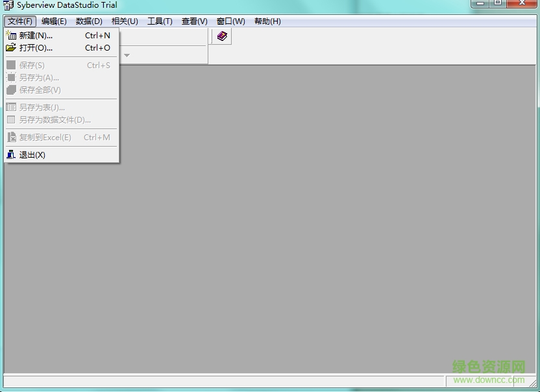Open the 数据(D) menu

(x=89, y=21)
